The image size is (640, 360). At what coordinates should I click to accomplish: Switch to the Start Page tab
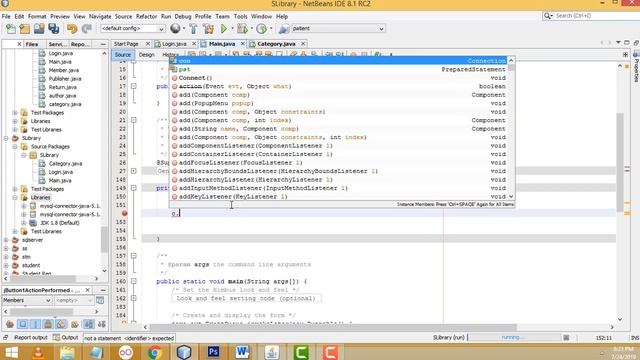point(126,44)
